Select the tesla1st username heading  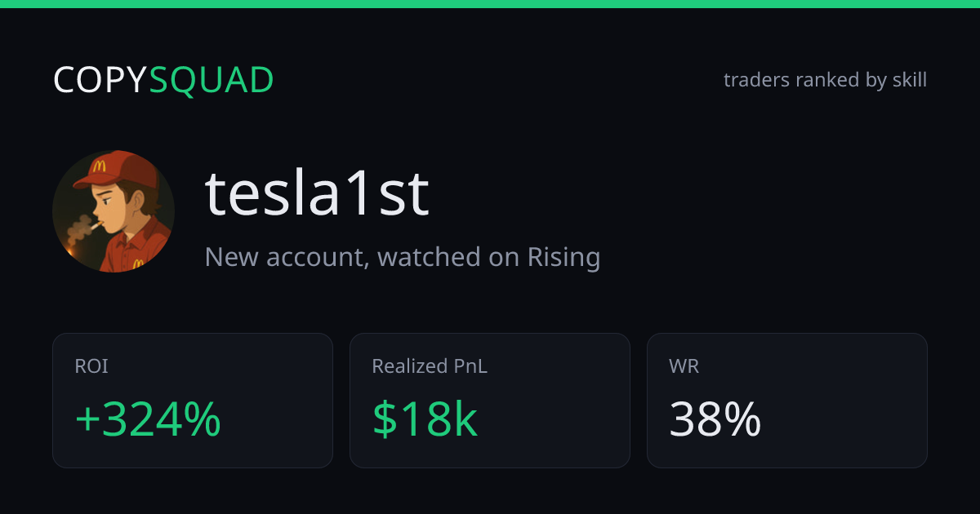[317, 193]
